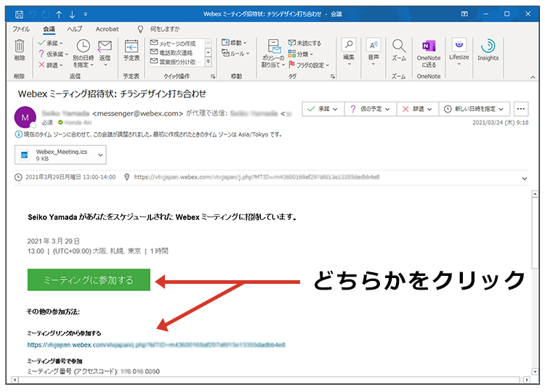545x392 pixels.
Task: Expand the quick steps gallery
Action: (x=209, y=62)
